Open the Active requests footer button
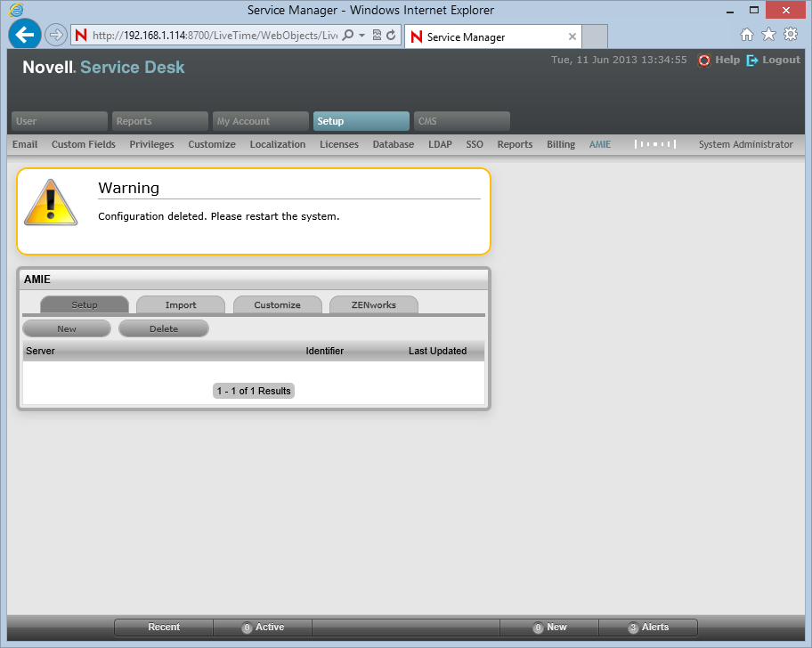 263,627
